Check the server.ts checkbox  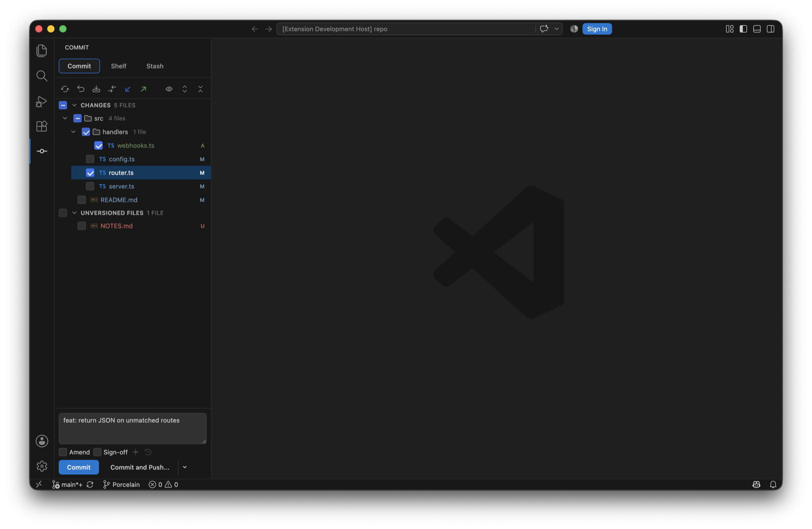(x=90, y=187)
